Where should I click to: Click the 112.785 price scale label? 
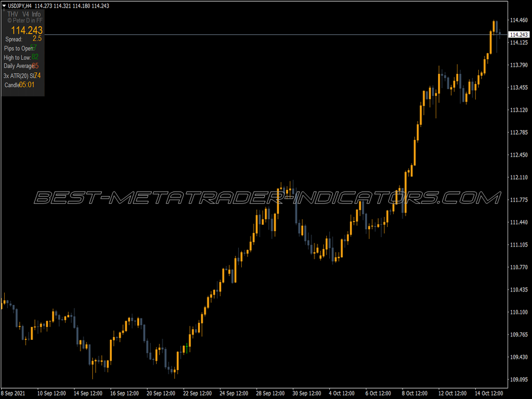[x=519, y=132]
